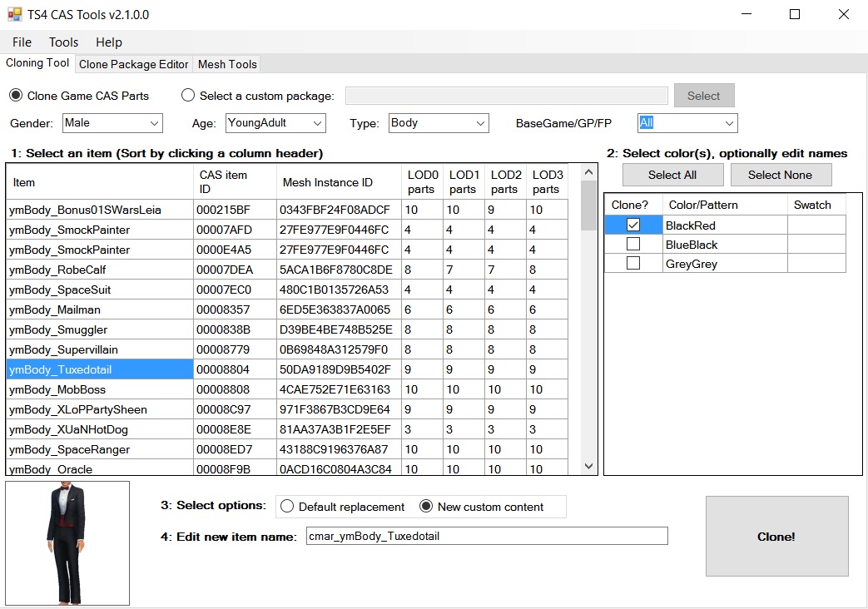Click the Tuxedotail Sim preview thumbnail

[x=67, y=542]
